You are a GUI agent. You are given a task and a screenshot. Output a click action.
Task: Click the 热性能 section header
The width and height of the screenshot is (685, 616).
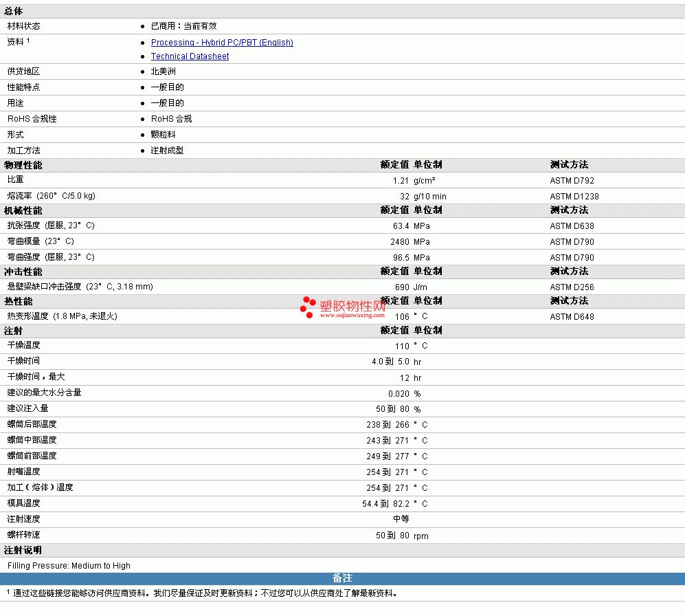(x=19, y=302)
